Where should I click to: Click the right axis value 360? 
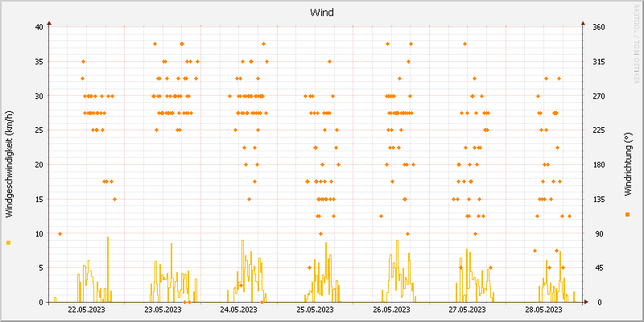599,27
